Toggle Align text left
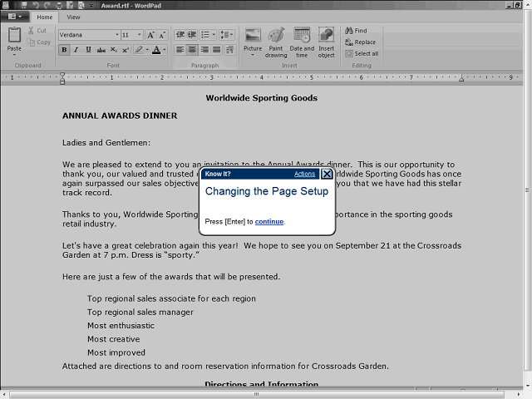This screenshot has width=532, height=399. [180, 50]
